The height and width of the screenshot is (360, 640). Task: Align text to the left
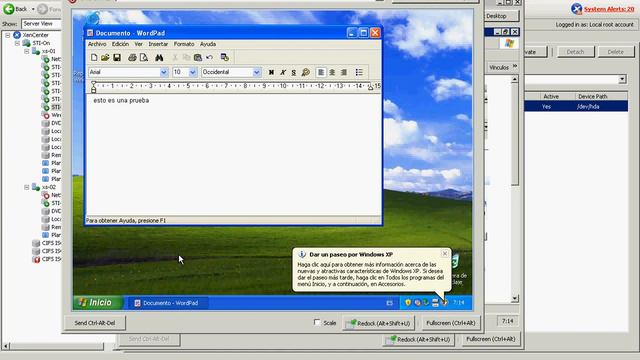[321, 72]
